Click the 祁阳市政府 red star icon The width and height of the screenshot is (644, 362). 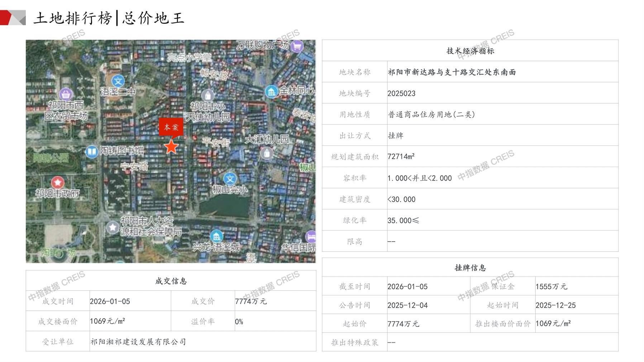(58, 182)
